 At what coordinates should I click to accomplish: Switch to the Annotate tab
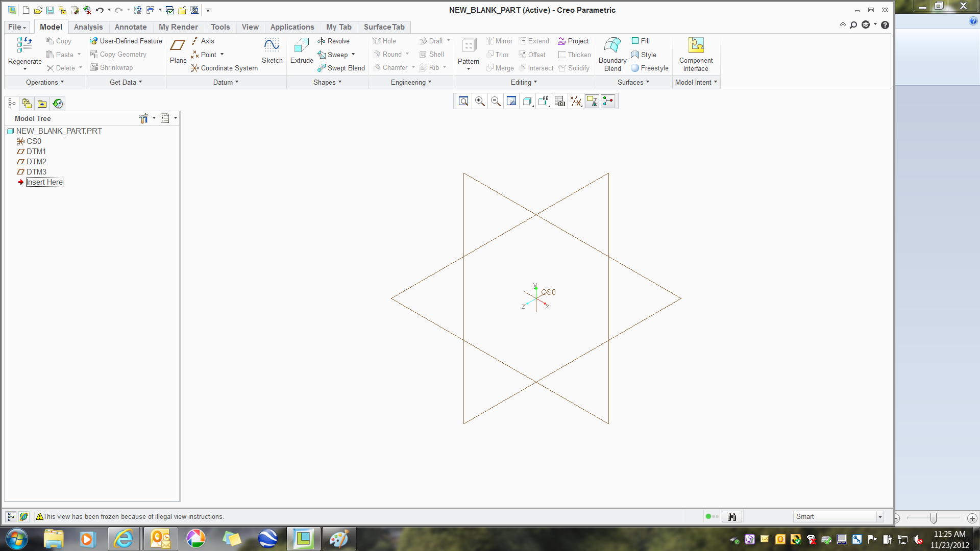click(131, 27)
